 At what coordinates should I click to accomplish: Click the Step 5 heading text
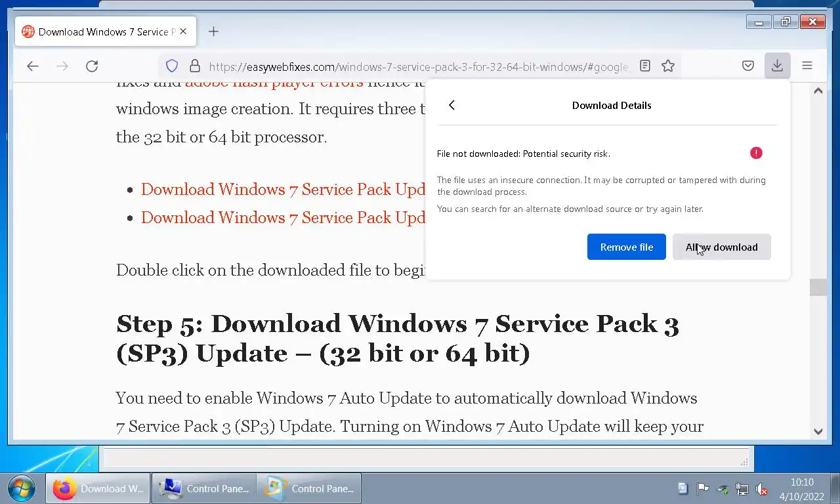(x=398, y=338)
